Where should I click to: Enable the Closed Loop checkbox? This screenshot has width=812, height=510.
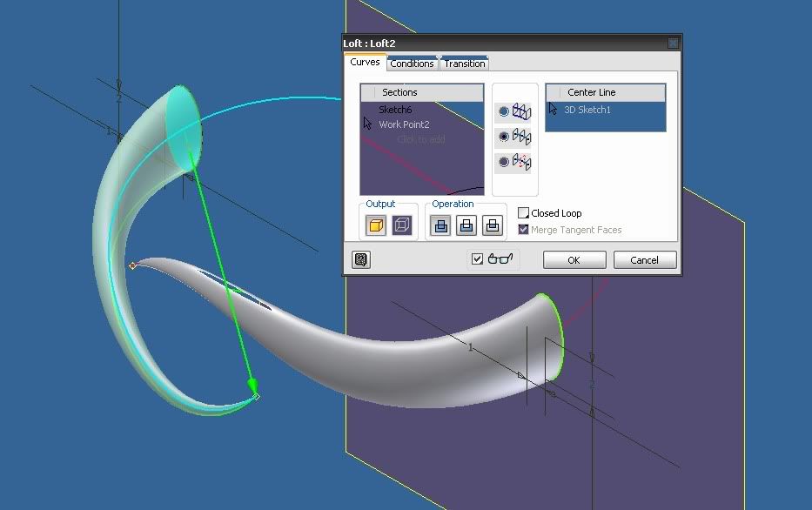524,213
